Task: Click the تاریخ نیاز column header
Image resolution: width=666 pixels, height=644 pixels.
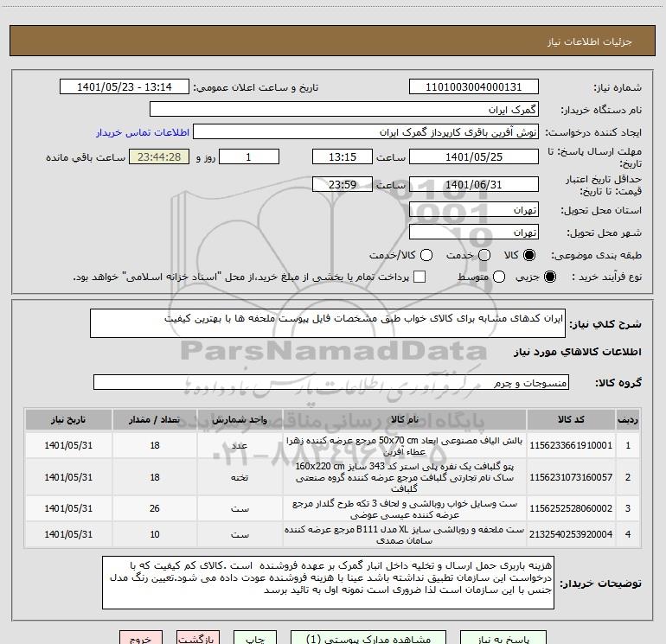Action: [68, 419]
